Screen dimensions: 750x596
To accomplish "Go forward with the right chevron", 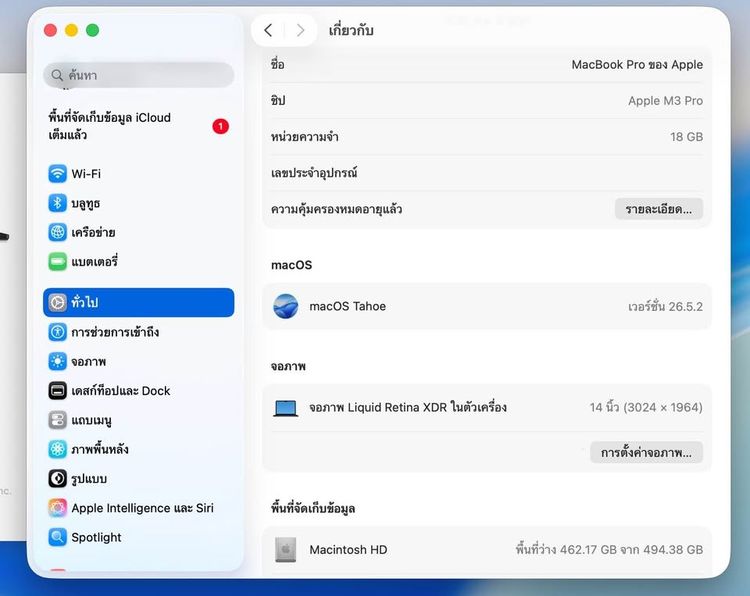I will tap(300, 31).
